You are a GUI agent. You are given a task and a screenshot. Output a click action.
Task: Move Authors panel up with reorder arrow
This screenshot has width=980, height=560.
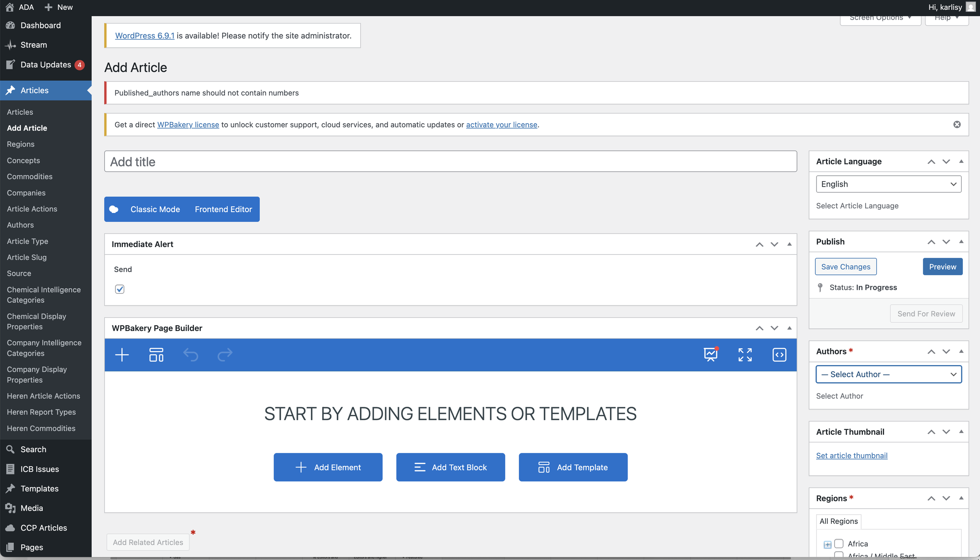pyautogui.click(x=931, y=351)
